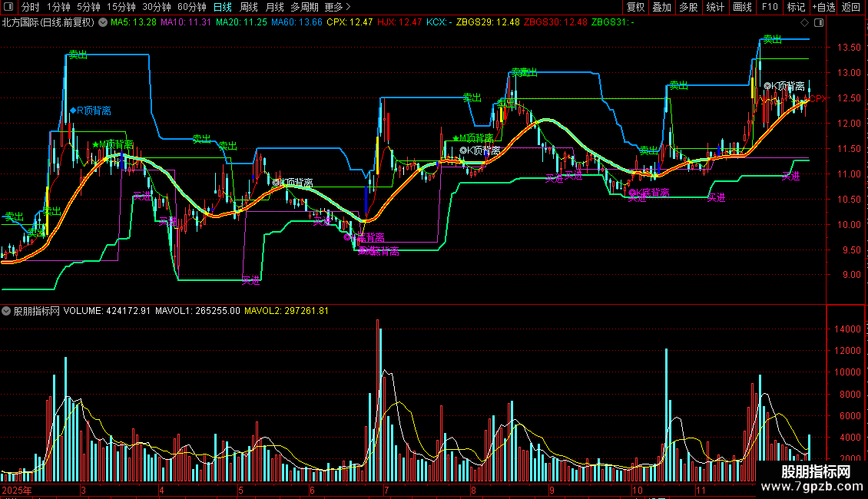
Task: Click the 13.50 price axis label
Action: (x=849, y=48)
